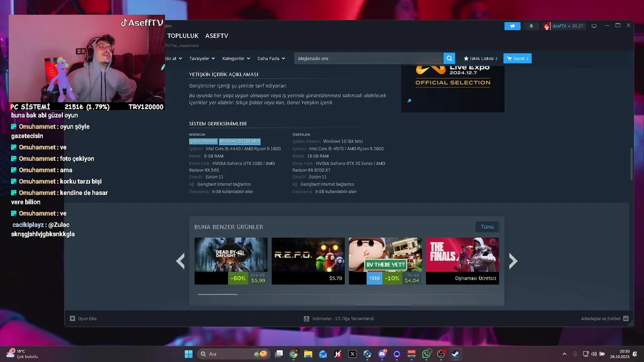Show next similar products with right arrow

513,261
